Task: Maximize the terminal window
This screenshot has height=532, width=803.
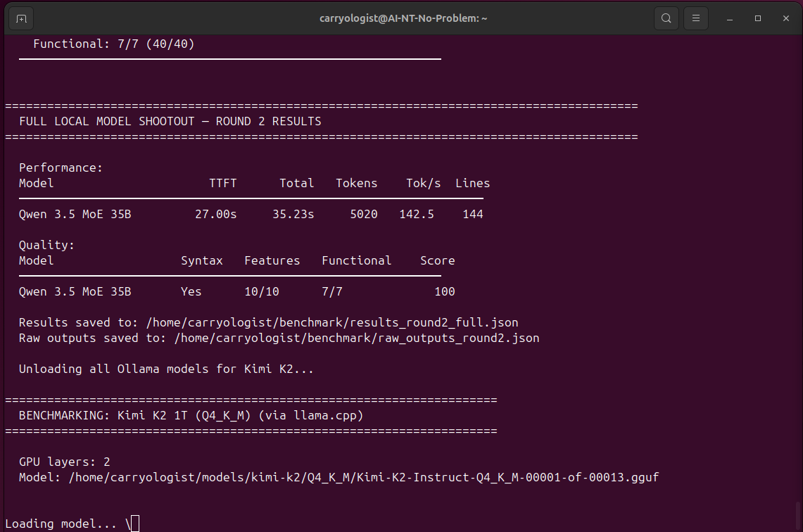Action: click(x=758, y=18)
